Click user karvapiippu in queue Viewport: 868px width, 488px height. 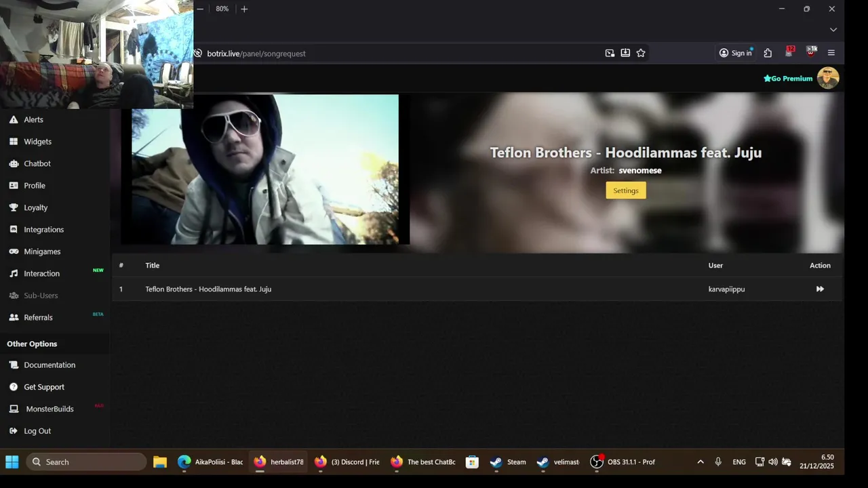pos(726,289)
